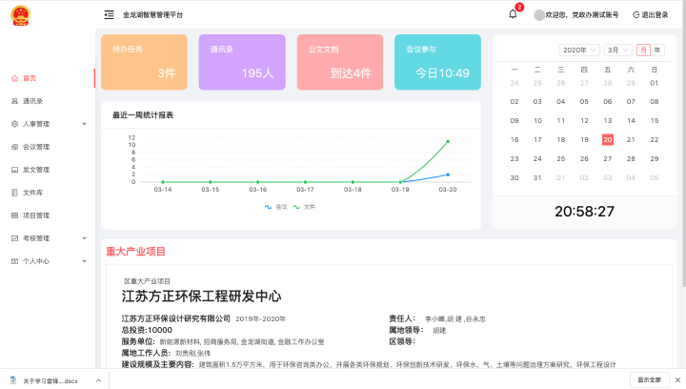
Task: Click 显示全部 downloads button
Action: 649,380
